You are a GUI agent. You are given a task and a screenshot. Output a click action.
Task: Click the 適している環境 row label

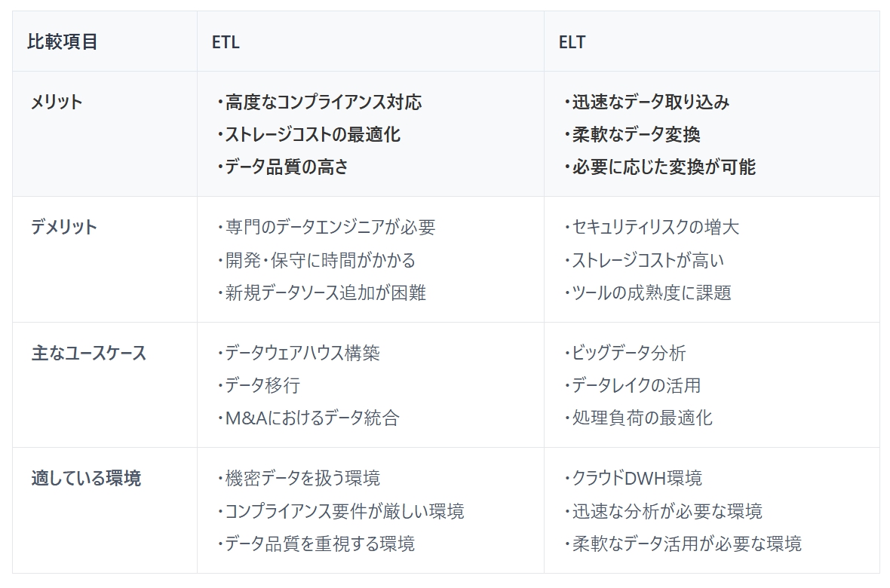(86, 478)
